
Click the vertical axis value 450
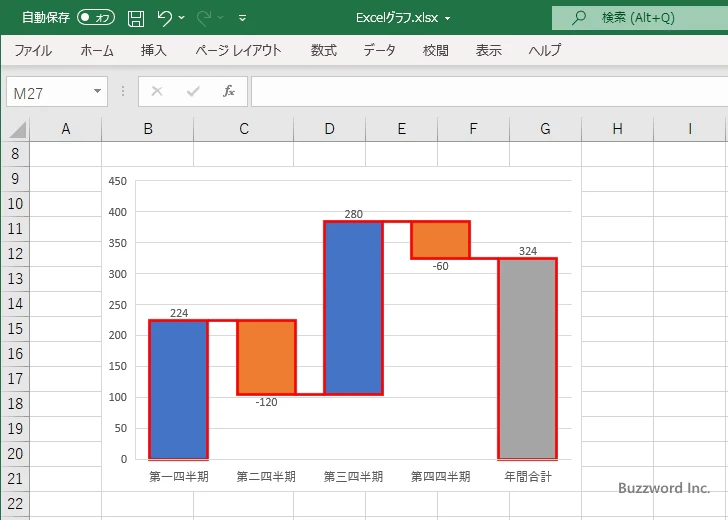coord(117,181)
